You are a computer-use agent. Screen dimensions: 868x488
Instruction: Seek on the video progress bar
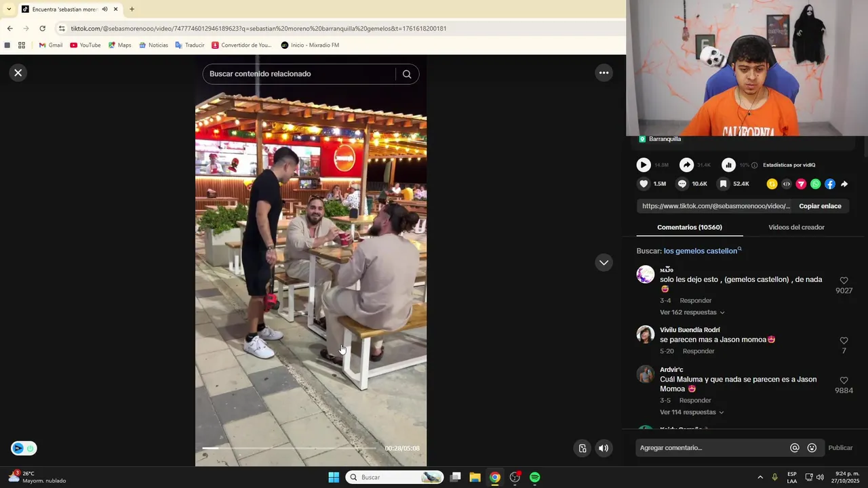pyautogui.click(x=290, y=448)
